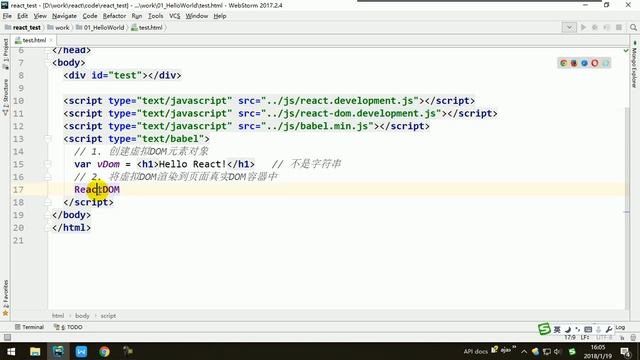Open the Terminal tool window
This screenshot has width=640, height=360.
pos(29,327)
